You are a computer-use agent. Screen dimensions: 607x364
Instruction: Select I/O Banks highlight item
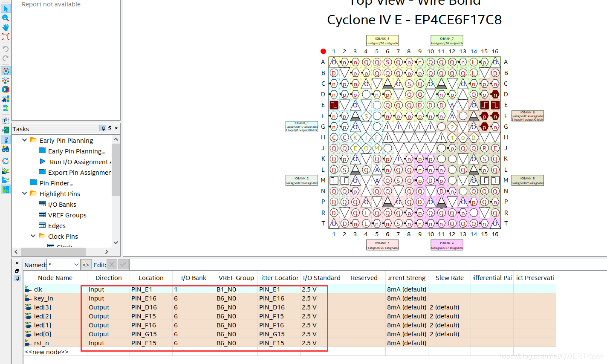point(62,204)
